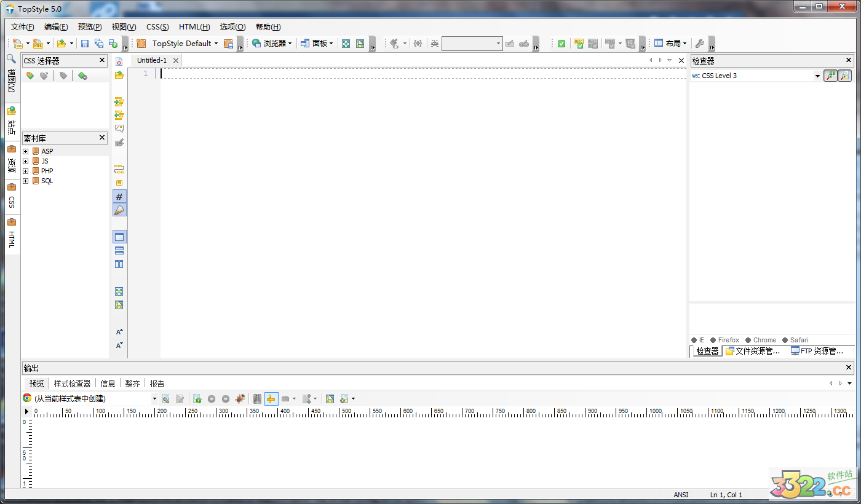Open full screen preview icon in top toolbar
The image size is (861, 504).
346,44
